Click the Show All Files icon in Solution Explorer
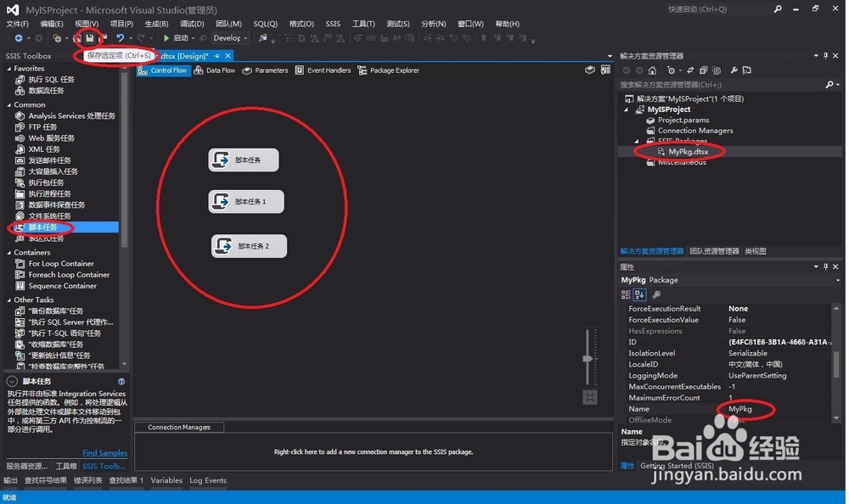849x504 pixels. click(717, 70)
